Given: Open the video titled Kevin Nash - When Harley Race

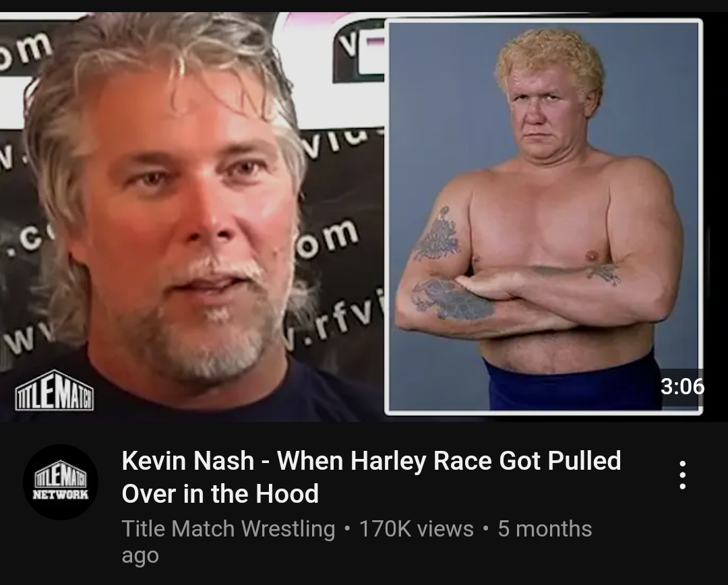Looking at the screenshot, I should 371,476.
